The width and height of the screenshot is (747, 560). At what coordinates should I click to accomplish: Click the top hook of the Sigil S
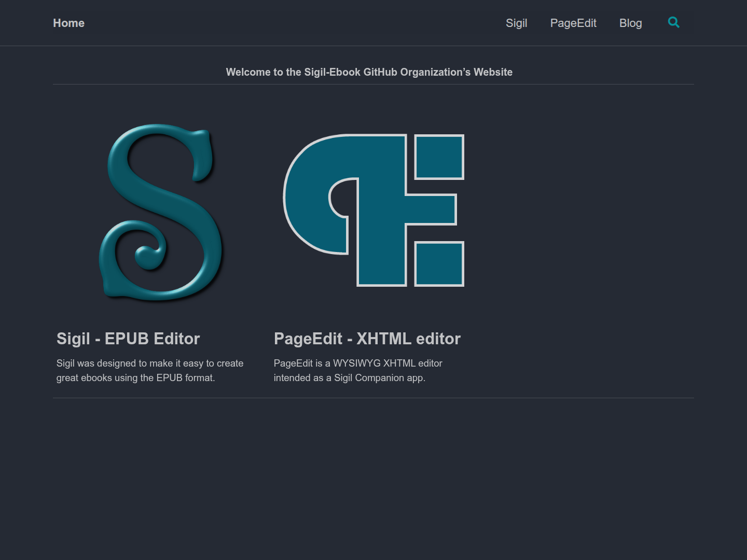click(201, 156)
